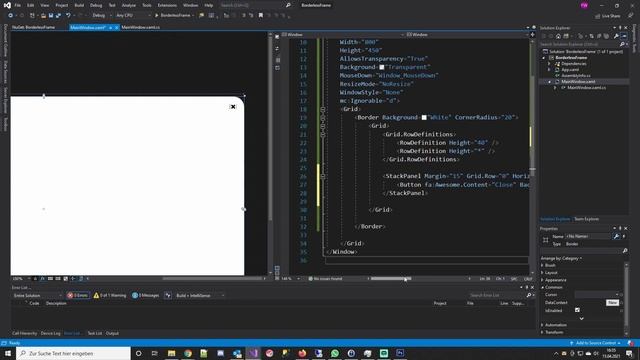The height and width of the screenshot is (360, 640).
Task: Click the Live Share icon
Action: [x=608, y=16]
